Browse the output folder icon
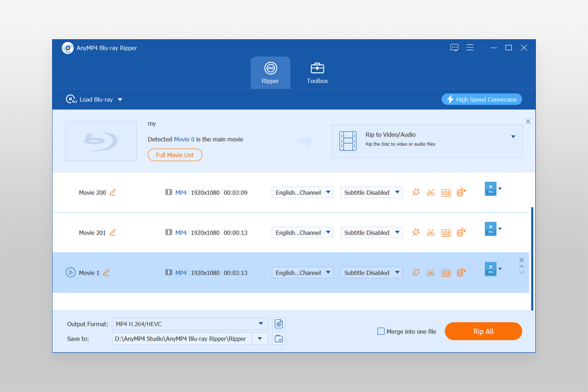588x392 pixels. pos(279,338)
